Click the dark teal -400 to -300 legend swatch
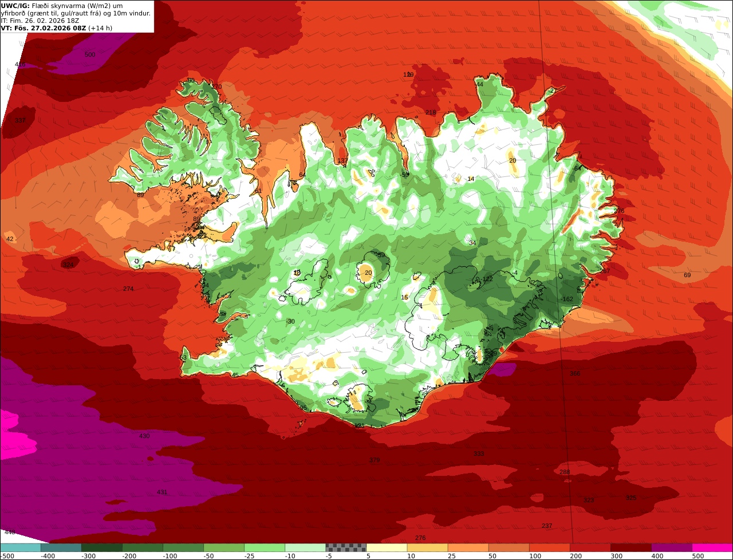 [x=61, y=547]
